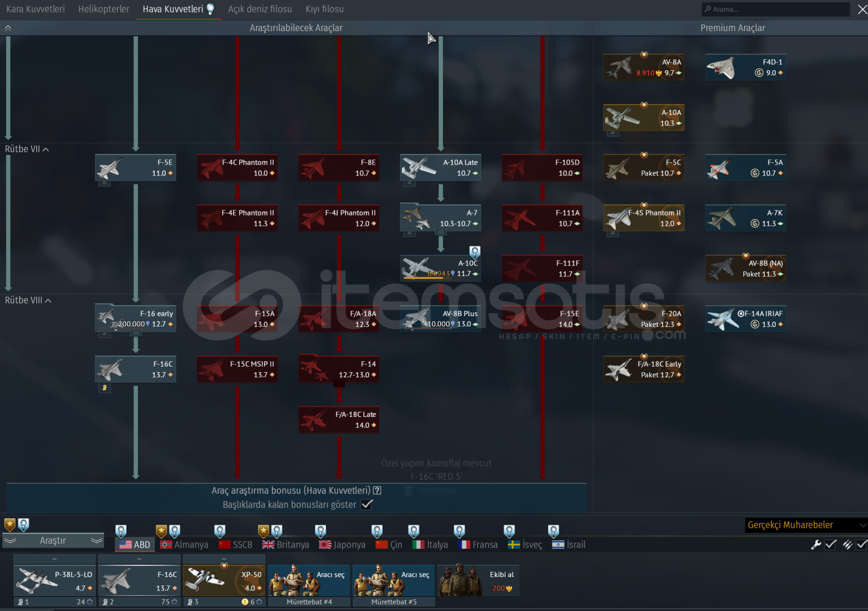868x611 pixels.
Task: Choose the F-15C MSIP II card
Action: 237,369
